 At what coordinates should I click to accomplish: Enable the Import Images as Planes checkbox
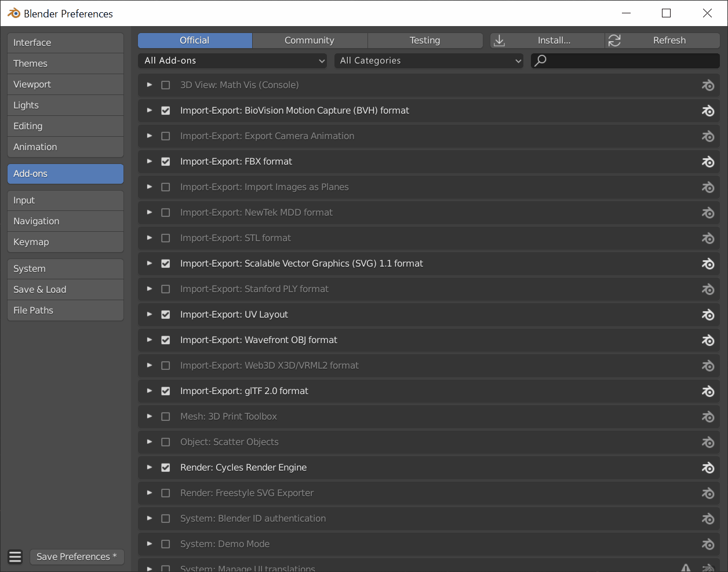[x=166, y=187]
